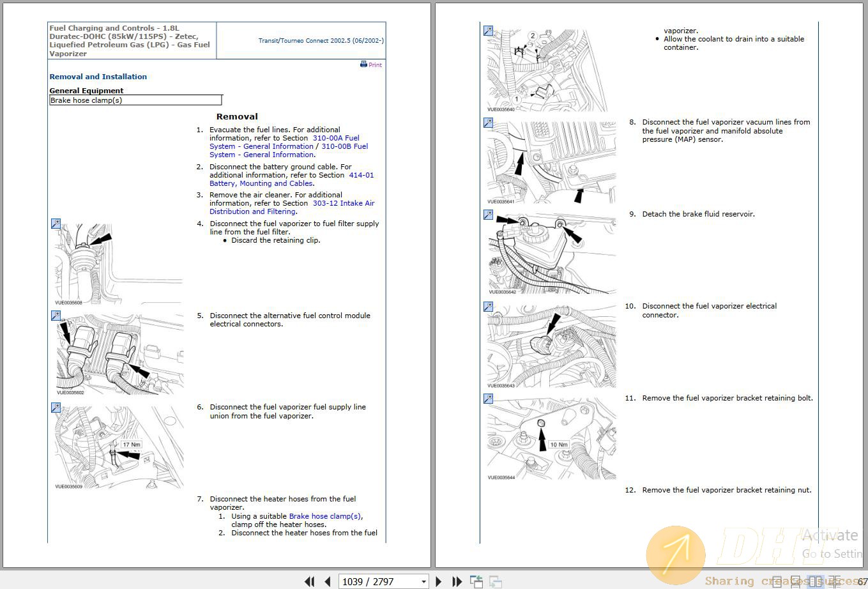The image size is (868, 589).
Task: Click step 12 Remove the bracket retaining nut text
Action: coord(727,490)
